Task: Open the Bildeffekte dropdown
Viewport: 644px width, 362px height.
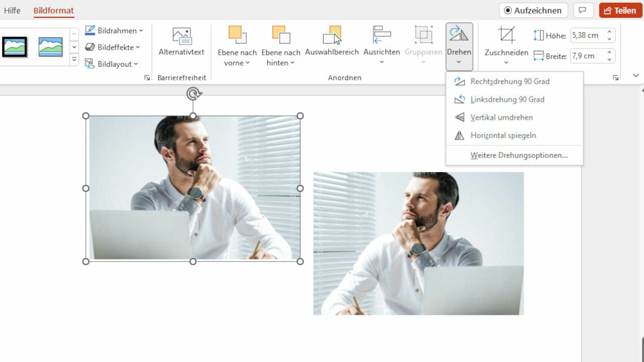Action: point(112,47)
